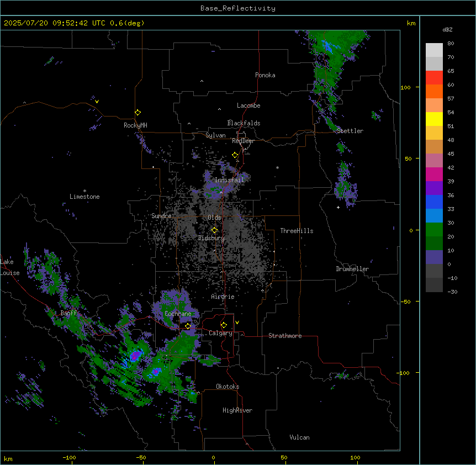Click the Didsbury label
476x465 pixels.
click(x=211, y=238)
